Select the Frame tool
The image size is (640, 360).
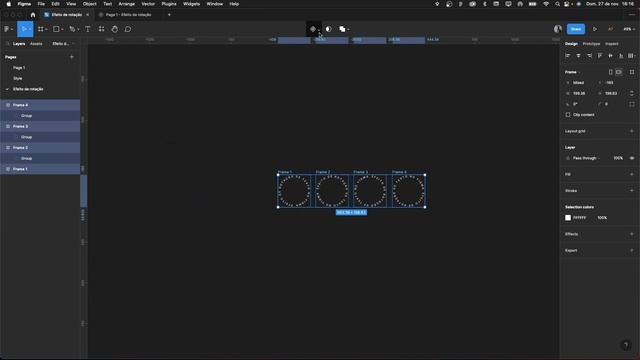[40, 29]
